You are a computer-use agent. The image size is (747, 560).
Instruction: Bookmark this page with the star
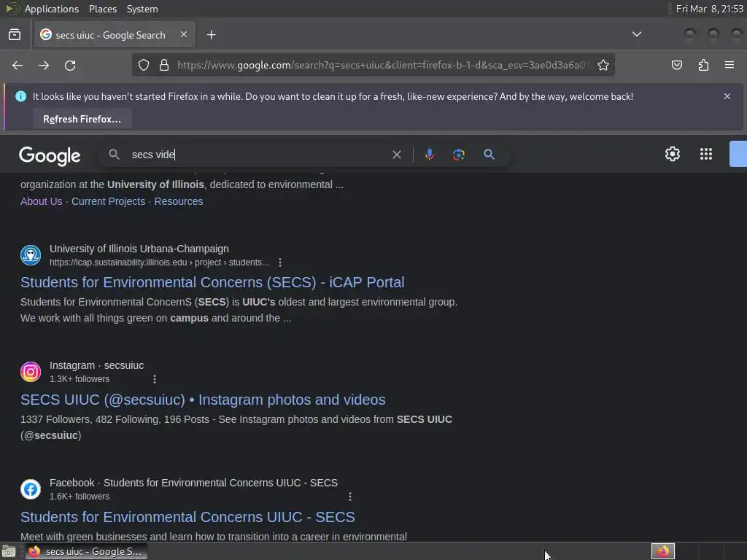[603, 65]
